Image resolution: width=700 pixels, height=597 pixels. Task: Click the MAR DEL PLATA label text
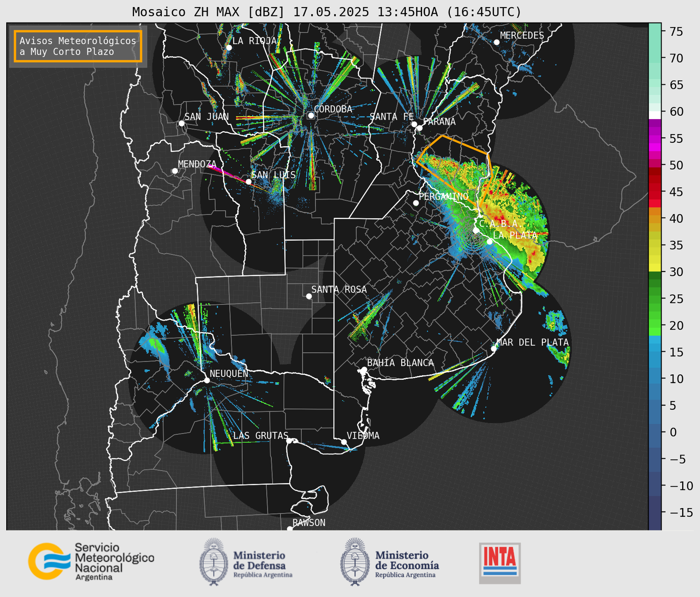coord(533,343)
